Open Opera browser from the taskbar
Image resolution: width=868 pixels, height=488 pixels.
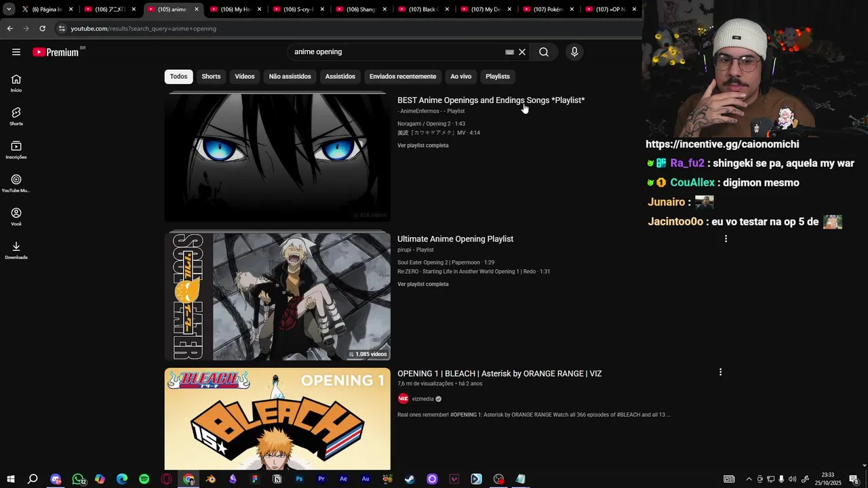(x=166, y=479)
